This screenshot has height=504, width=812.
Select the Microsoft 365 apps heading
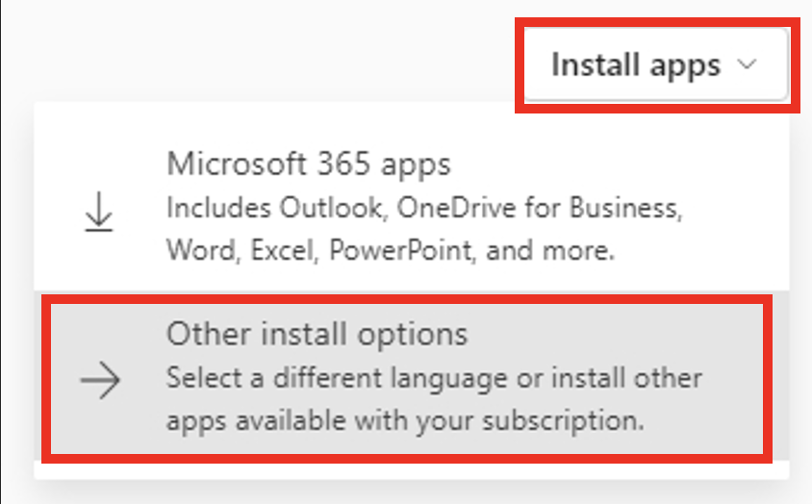309,164
